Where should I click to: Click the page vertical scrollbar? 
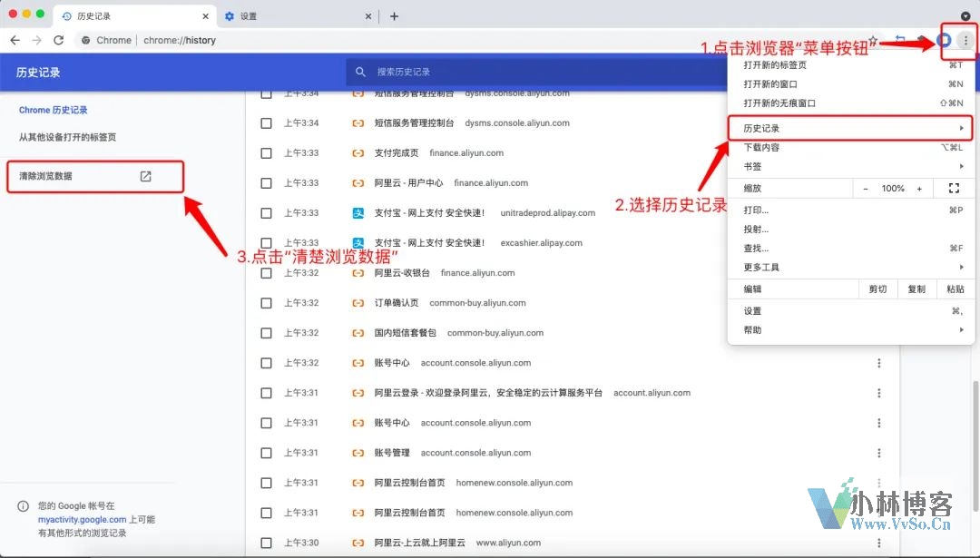(975, 445)
